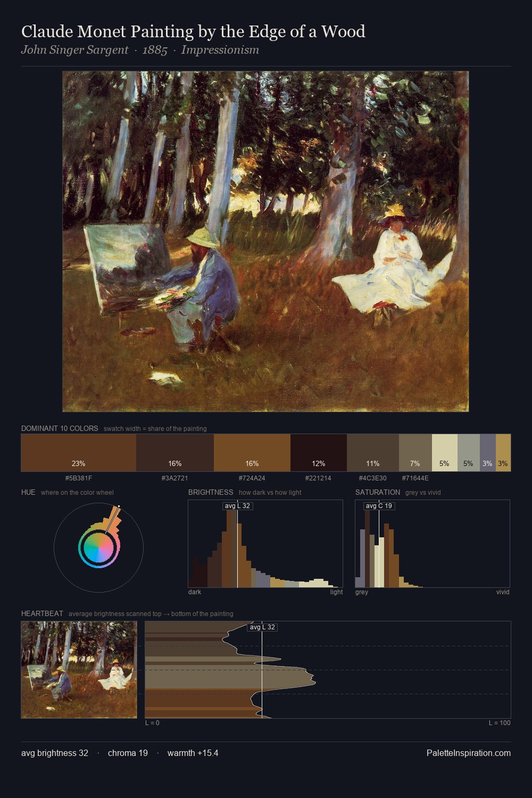Screen dimensions: 532x798
Task: Open the main painting image
Action: [x=265, y=242]
